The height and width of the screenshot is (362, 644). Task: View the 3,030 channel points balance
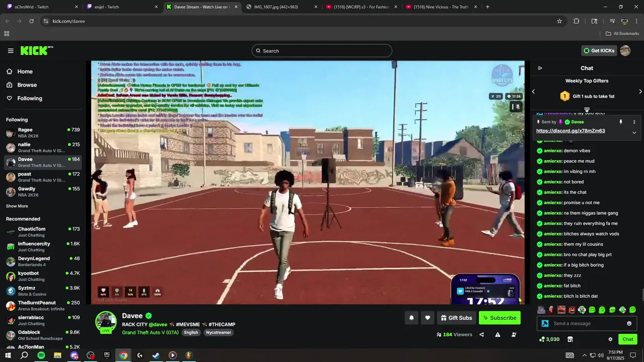549,339
